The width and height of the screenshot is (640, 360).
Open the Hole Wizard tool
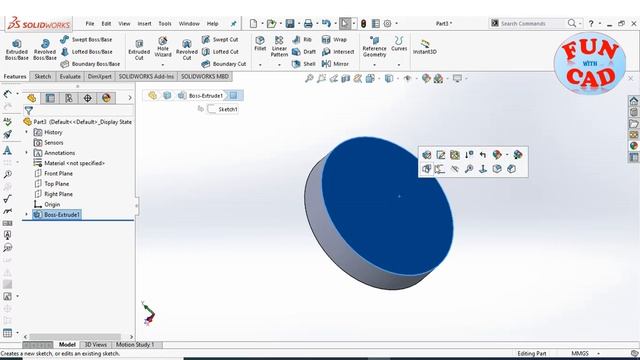[163, 47]
